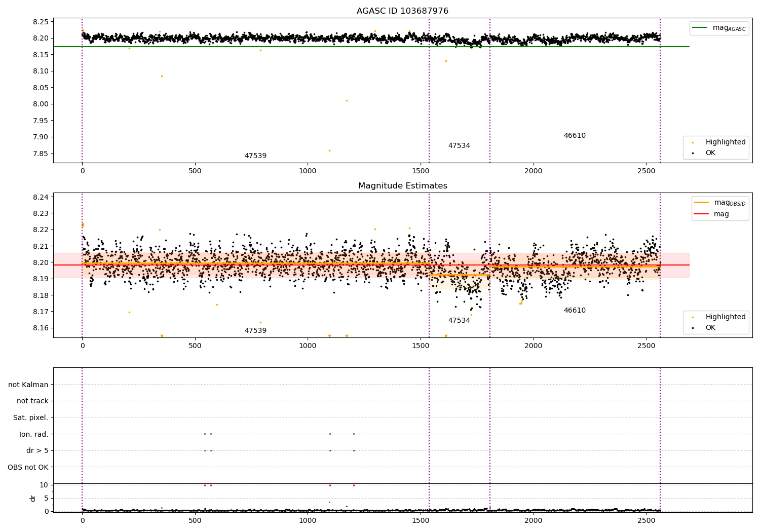The width and height of the screenshot is (760, 532).
Task: Click the 'not track' axis label
Action: pyautogui.click(x=32, y=401)
